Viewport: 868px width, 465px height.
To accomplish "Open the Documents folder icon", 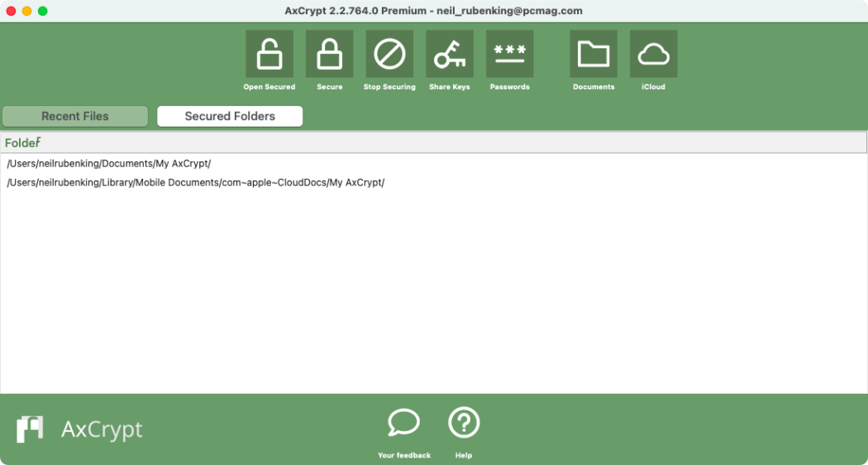I will [594, 54].
